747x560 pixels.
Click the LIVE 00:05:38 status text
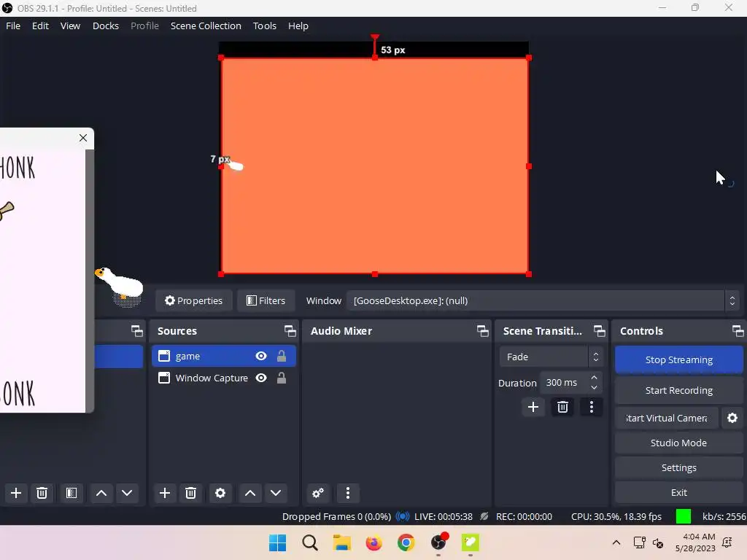click(444, 517)
